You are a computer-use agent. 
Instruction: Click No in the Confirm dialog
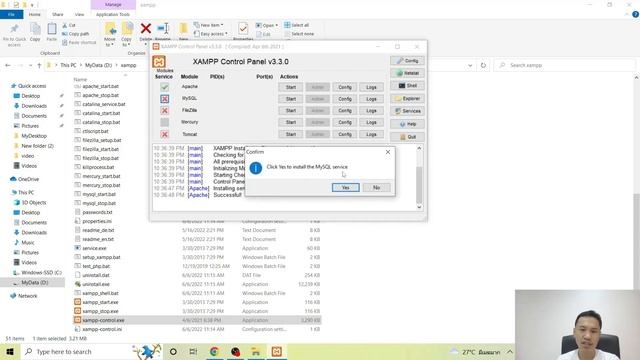tap(376, 187)
